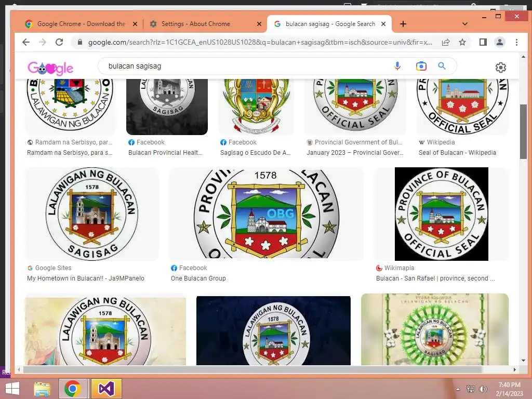532x399 pixels.
Task: Click the vertical scrollbar thumb
Action: pos(524,131)
